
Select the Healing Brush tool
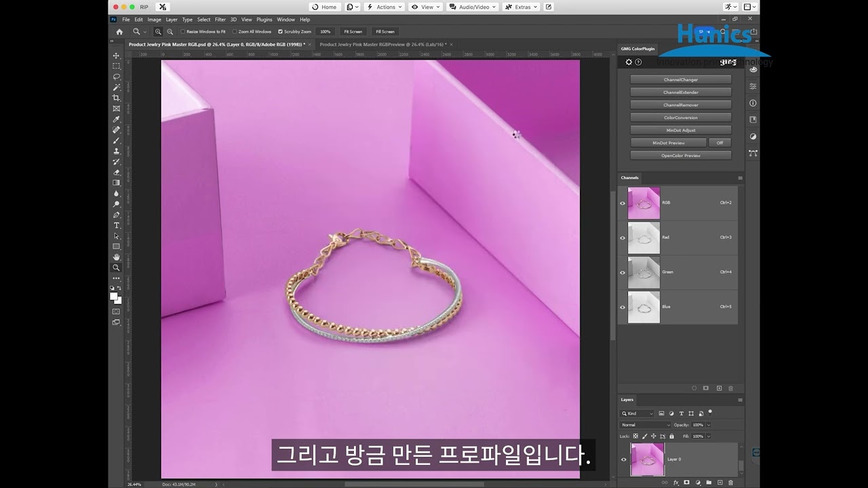[x=116, y=129]
